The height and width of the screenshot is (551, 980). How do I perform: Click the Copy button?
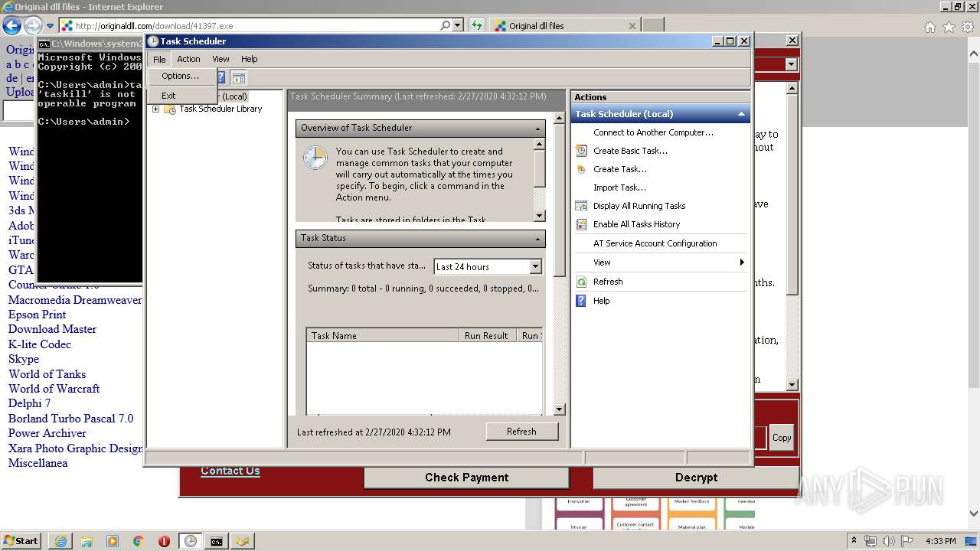[782, 438]
